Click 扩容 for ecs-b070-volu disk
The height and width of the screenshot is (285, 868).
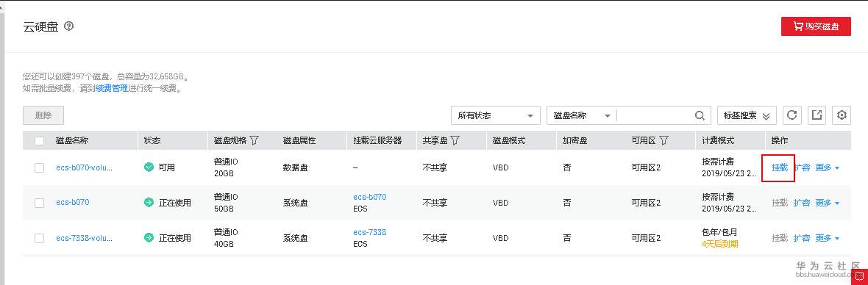tap(802, 167)
